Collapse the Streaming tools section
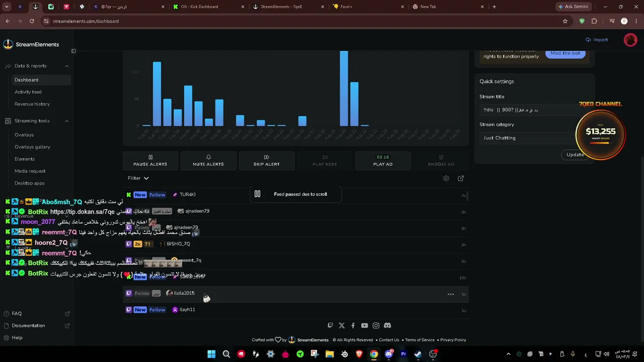 point(66,121)
